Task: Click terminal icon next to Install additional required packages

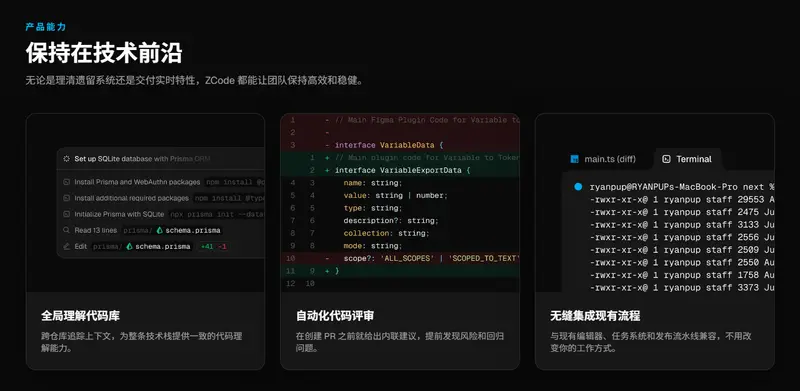Action: click(66, 198)
